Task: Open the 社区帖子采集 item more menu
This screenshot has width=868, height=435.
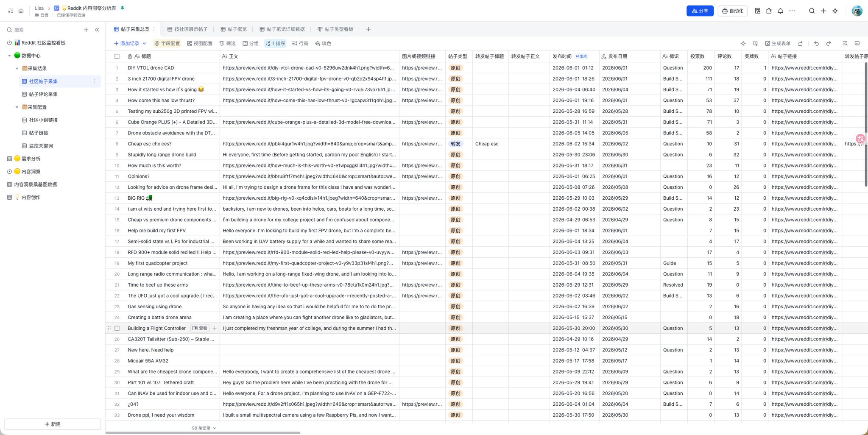Action: 95,81
